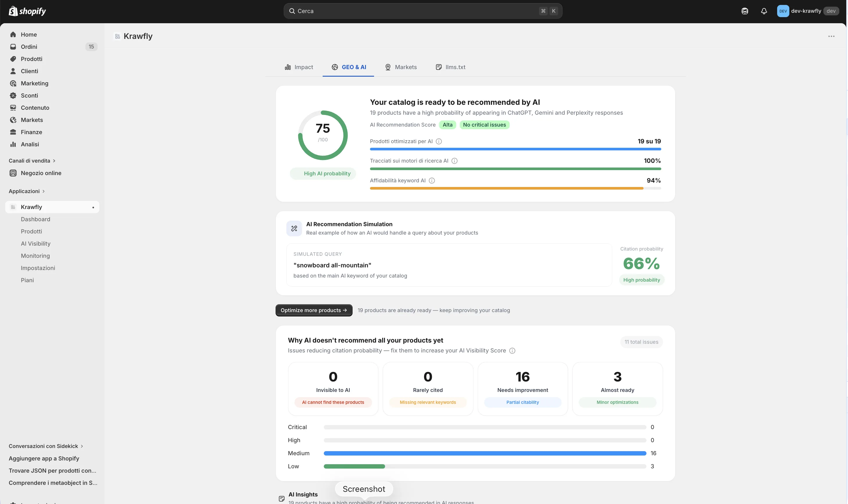Open Comprendere i metaobject conversation
The width and height of the screenshot is (848, 504).
[53, 483]
